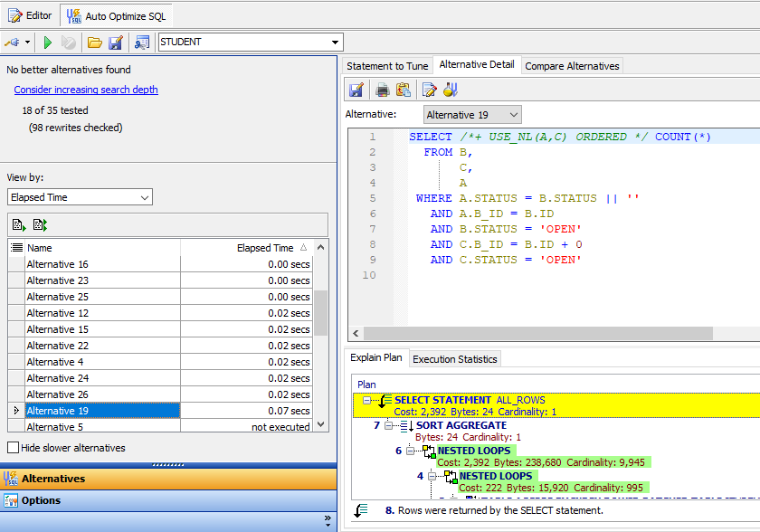Click line 1 SELECT statement in SQL editor

[x=560, y=137]
